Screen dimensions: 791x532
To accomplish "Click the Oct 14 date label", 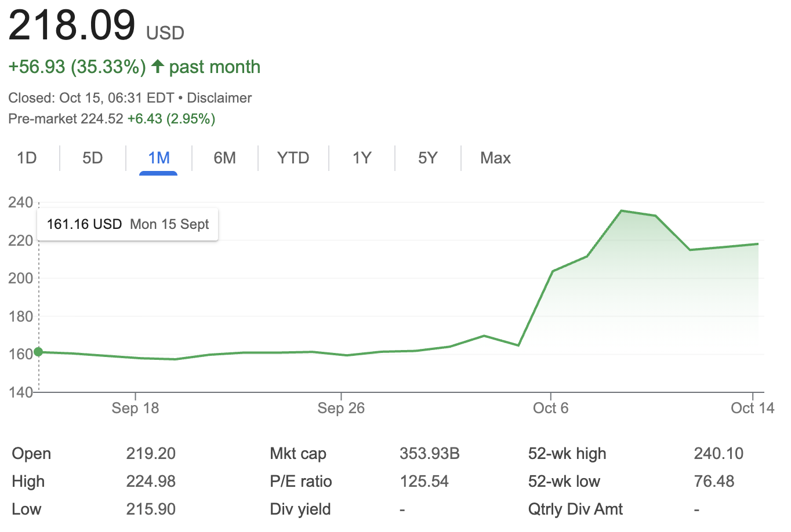I will click(x=752, y=408).
